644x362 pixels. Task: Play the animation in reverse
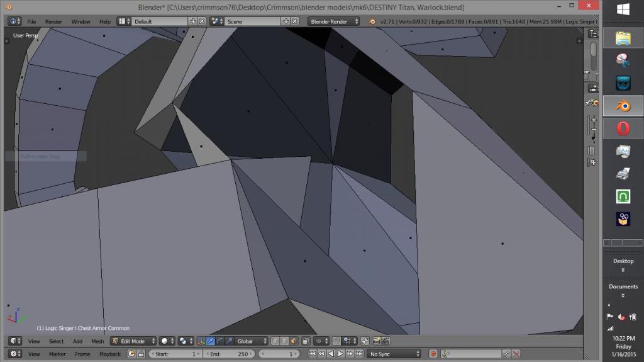331,354
